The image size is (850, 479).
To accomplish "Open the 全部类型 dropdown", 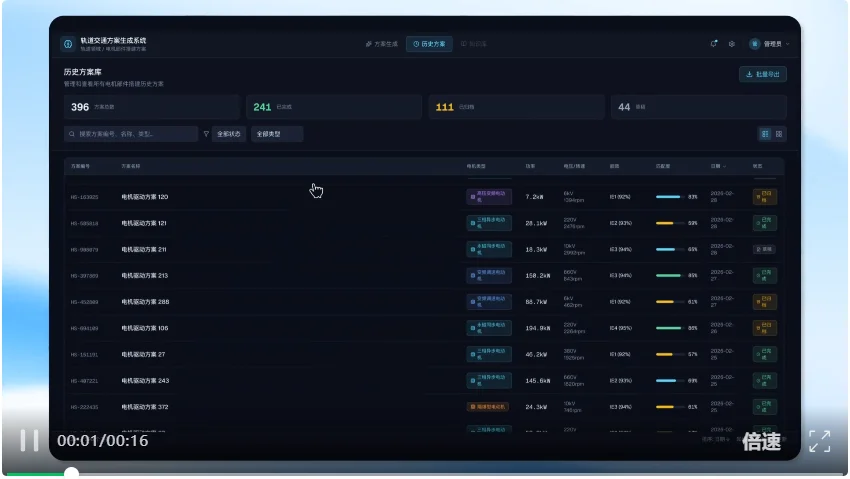I will (x=276, y=134).
